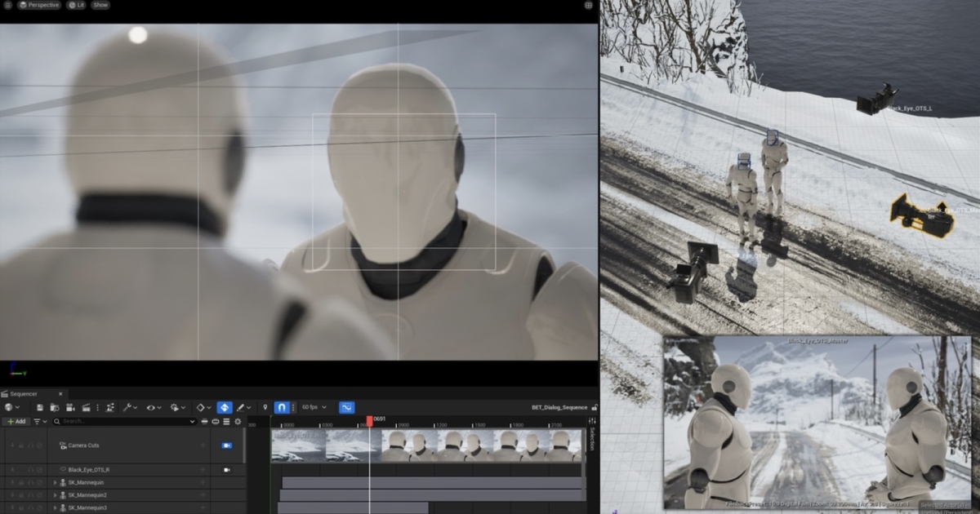Click the Black_Eye_OTS_Master preview thumbnail
This screenshot has width=980, height=514.
(817, 423)
